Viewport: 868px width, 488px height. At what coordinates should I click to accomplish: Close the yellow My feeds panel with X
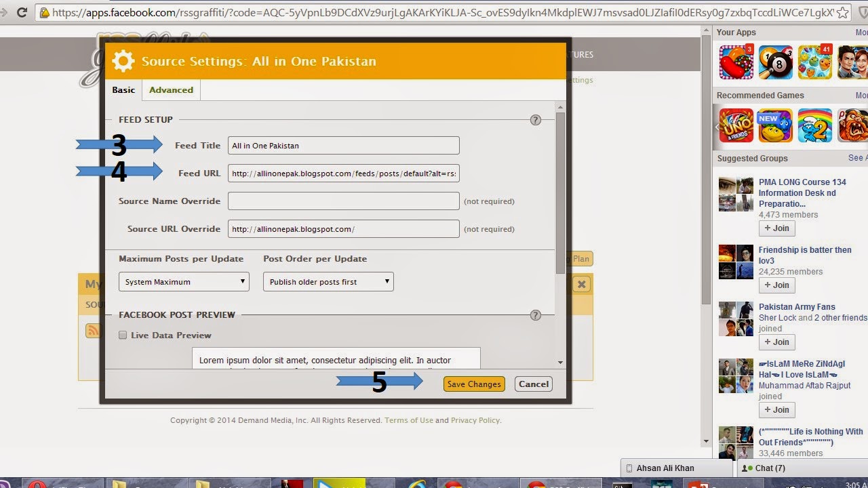pos(581,285)
